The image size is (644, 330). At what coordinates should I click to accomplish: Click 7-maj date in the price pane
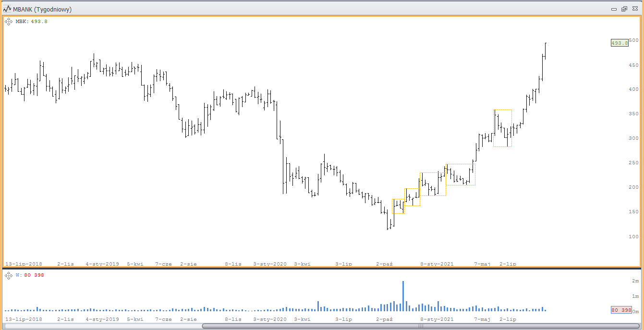click(482, 264)
